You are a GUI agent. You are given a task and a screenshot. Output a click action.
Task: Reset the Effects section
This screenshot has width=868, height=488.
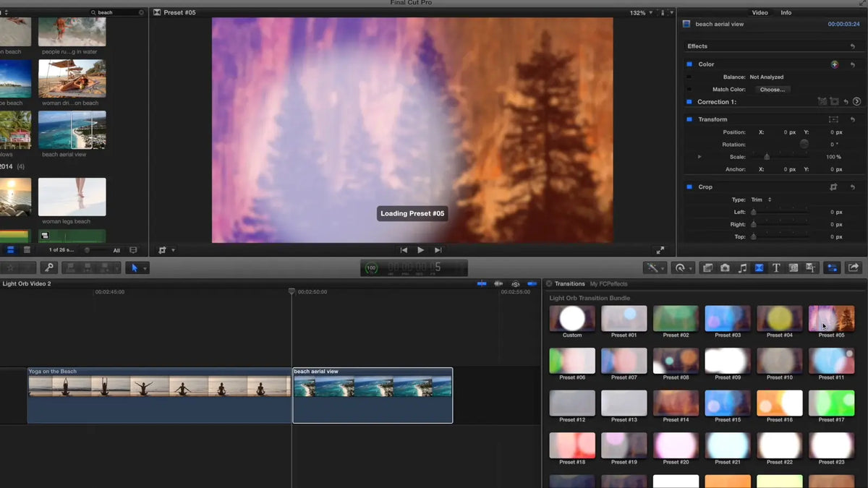pos(853,46)
